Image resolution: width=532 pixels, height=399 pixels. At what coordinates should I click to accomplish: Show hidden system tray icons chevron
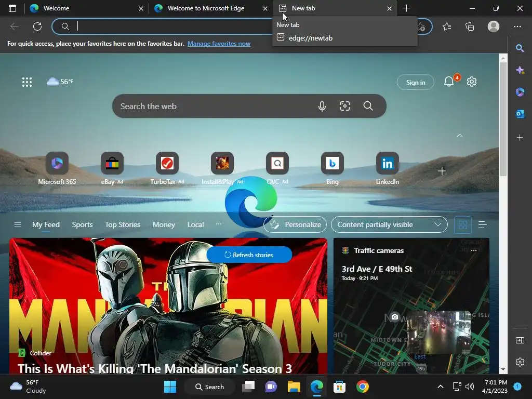click(x=441, y=387)
